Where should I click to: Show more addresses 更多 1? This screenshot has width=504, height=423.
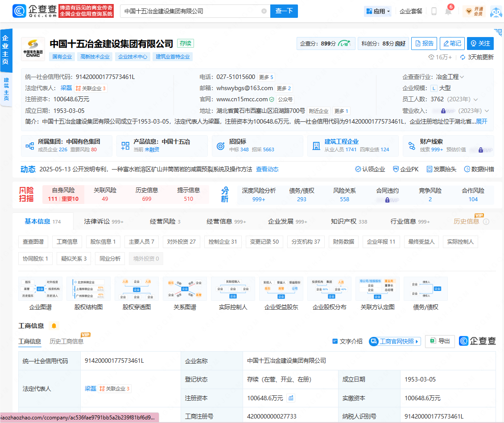[x=341, y=111]
